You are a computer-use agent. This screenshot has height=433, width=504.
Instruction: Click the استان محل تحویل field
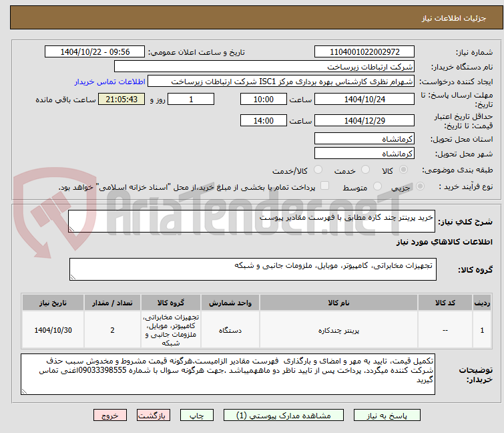364,138
